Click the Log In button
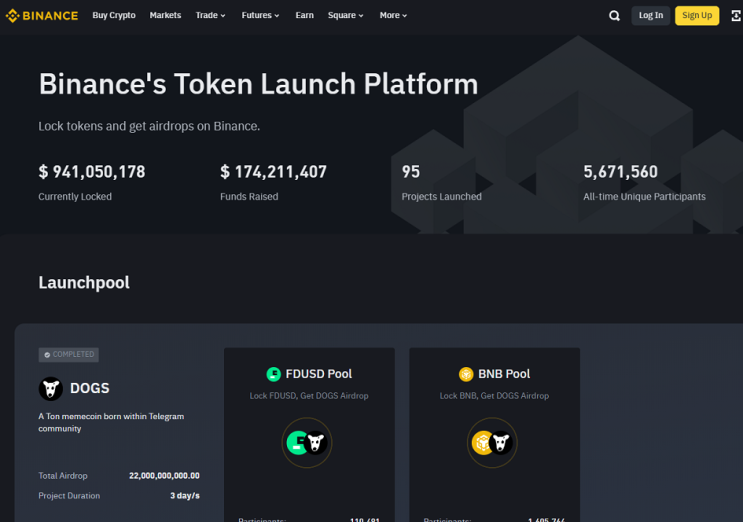The width and height of the screenshot is (743, 522). (651, 16)
